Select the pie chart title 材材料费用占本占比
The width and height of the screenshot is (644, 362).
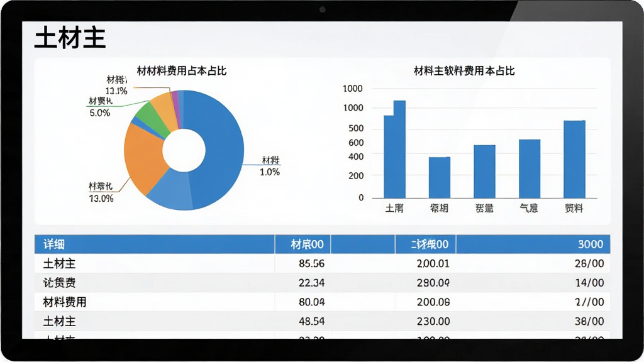pyautogui.click(x=182, y=70)
